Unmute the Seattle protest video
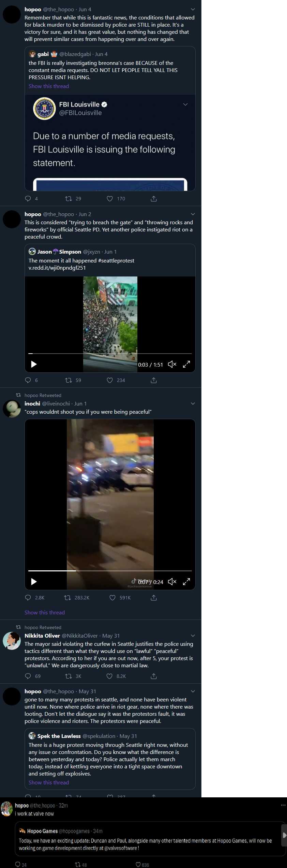This screenshot has width=287, height=868. point(172,364)
